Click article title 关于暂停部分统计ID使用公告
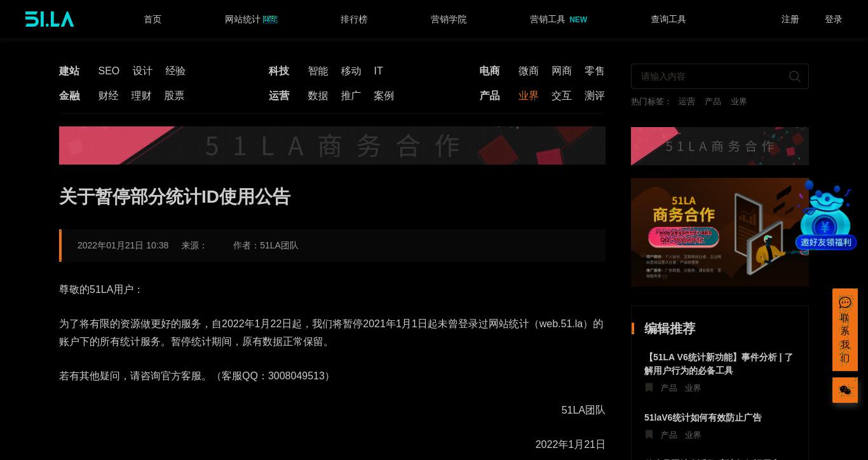Image resolution: width=868 pixels, height=460 pixels. pos(175,196)
